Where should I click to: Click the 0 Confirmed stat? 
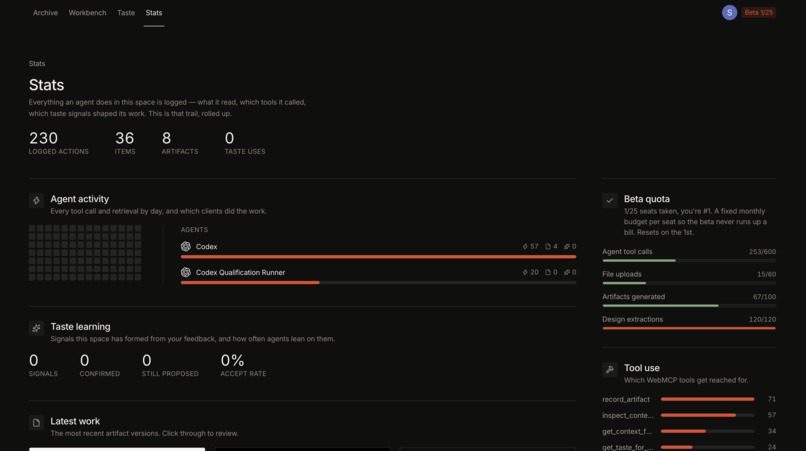(100, 365)
